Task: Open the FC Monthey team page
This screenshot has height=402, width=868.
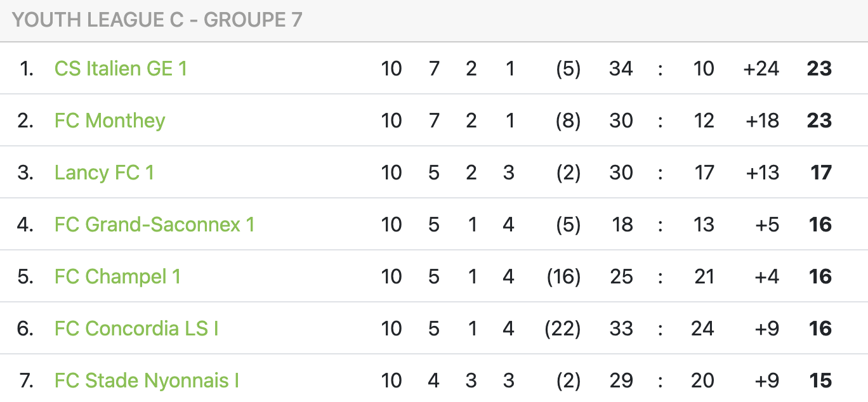Action: point(110,120)
